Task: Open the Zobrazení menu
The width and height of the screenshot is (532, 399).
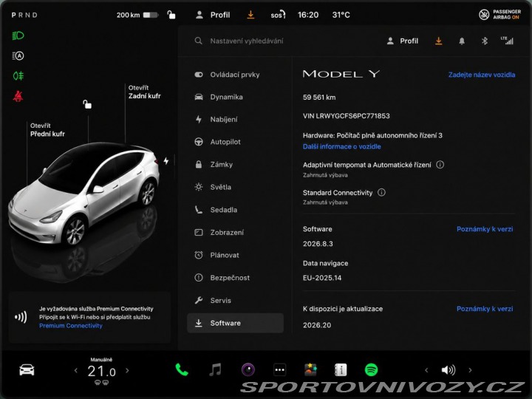Action: 235,233
